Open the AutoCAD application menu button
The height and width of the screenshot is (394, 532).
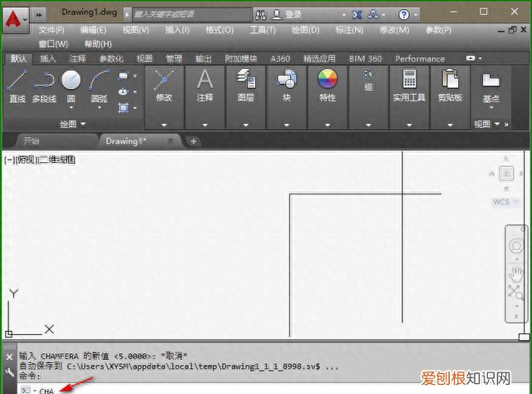coord(14,15)
